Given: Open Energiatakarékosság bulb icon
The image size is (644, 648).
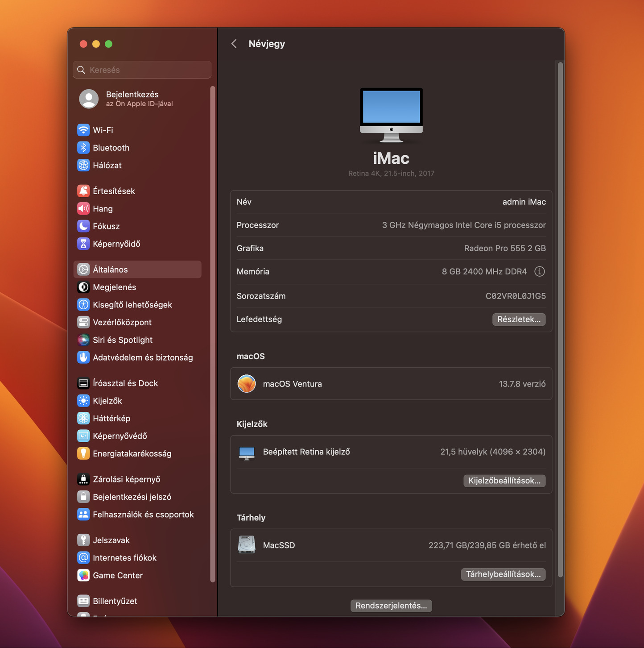Looking at the screenshot, I should click(x=83, y=453).
